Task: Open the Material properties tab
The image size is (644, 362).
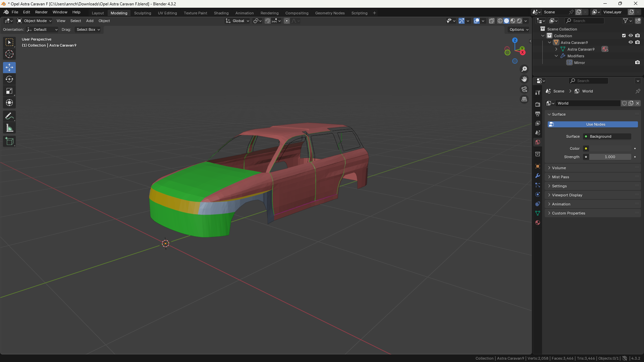Action: (x=538, y=223)
